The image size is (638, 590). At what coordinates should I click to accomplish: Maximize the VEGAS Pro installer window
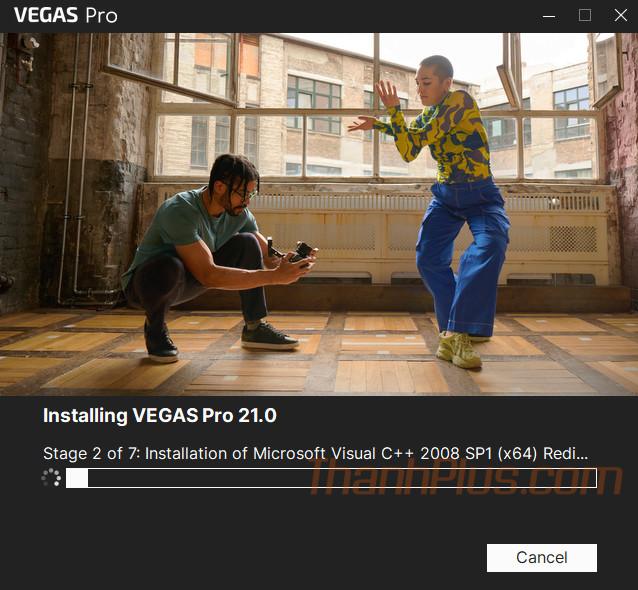pyautogui.click(x=585, y=15)
